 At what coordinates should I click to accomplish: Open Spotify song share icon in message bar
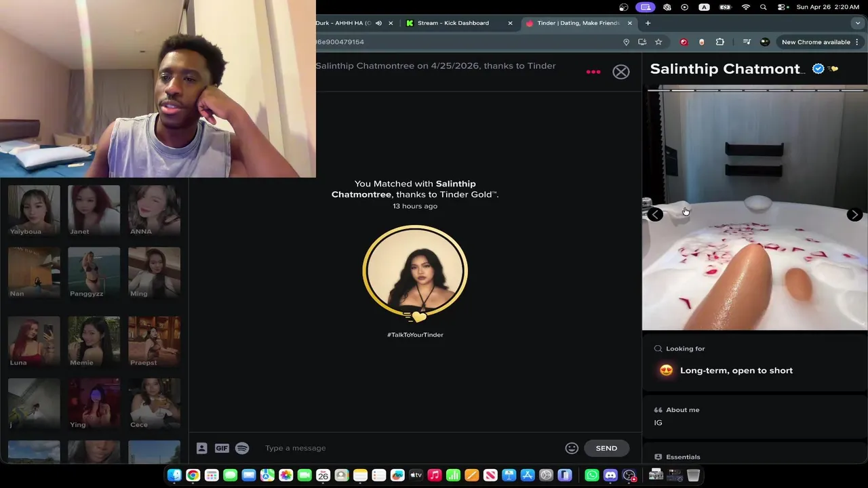242,448
